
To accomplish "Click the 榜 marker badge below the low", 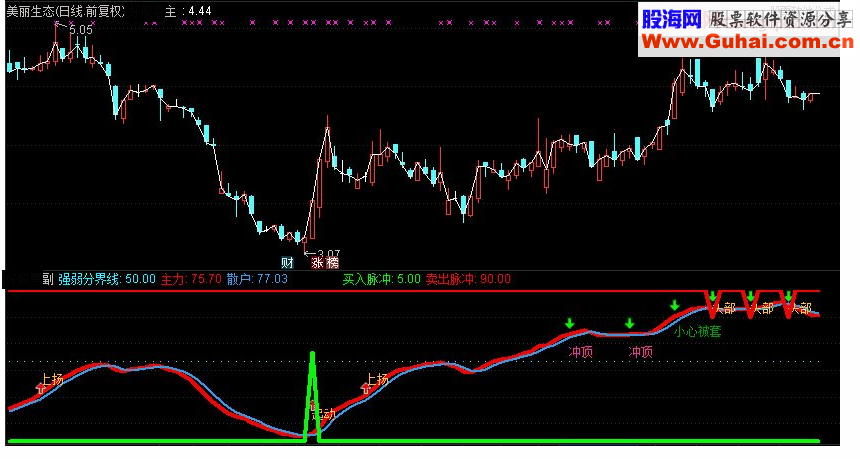I will pyautogui.click(x=332, y=262).
